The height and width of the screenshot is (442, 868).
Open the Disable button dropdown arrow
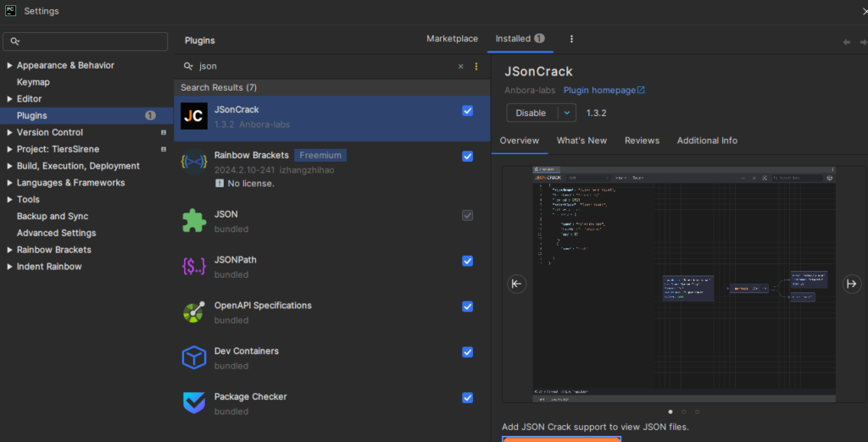[567, 113]
